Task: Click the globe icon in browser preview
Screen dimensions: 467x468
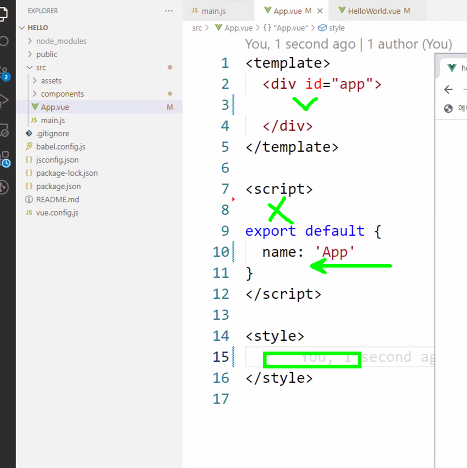Action: pyautogui.click(x=448, y=108)
